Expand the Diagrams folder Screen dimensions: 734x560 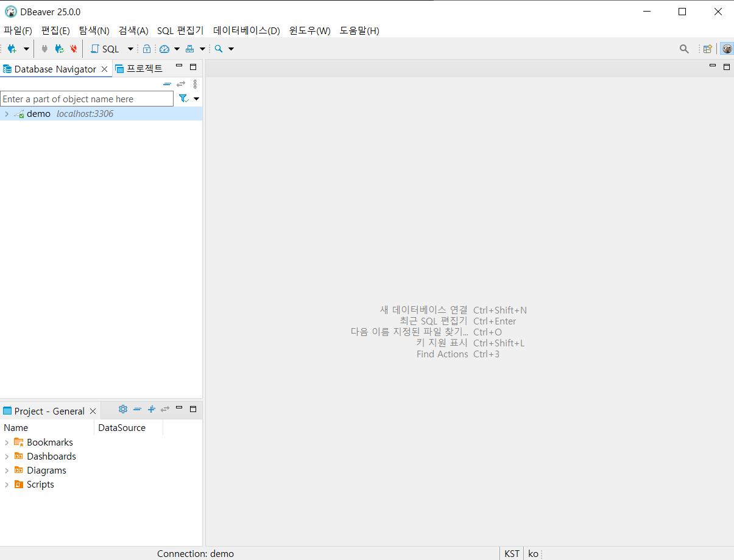(6, 471)
